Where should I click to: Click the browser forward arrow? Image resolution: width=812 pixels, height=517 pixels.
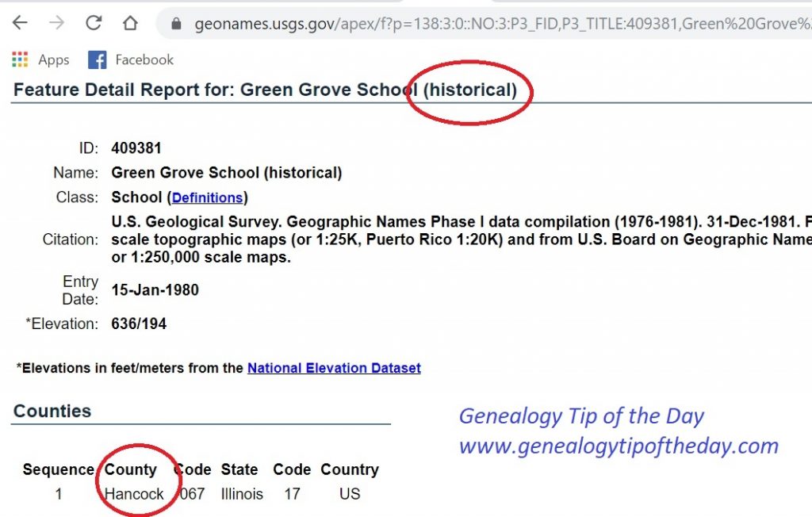click(x=56, y=23)
